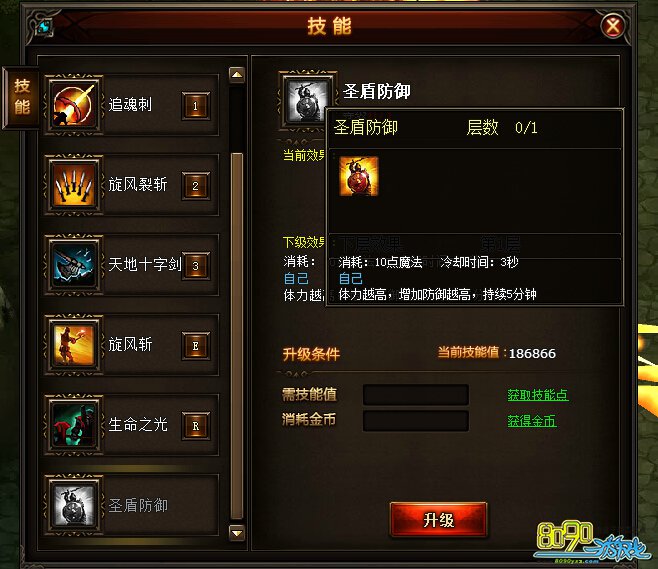The height and width of the screenshot is (569, 658).
Task: Open the 获得金币 link
Action: [x=532, y=421]
